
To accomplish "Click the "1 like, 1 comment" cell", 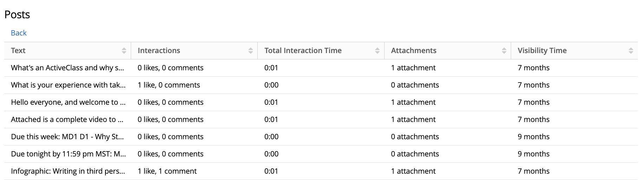I will [x=167, y=171].
